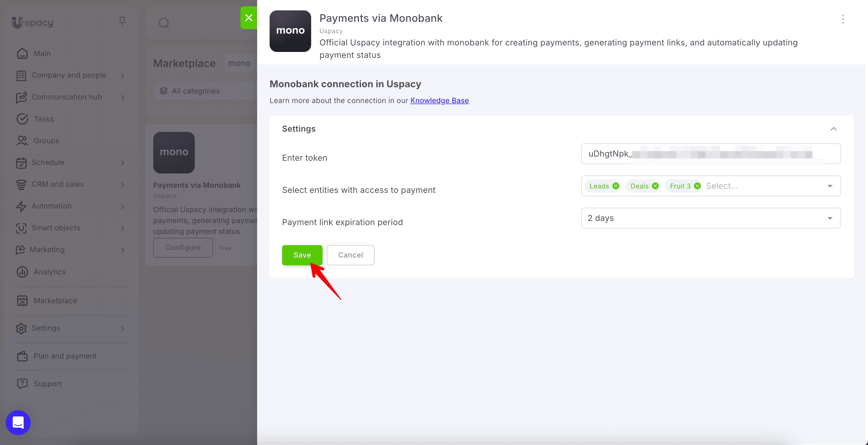Click the Marketplace search field with mono
The image size is (868, 445).
pos(240,63)
